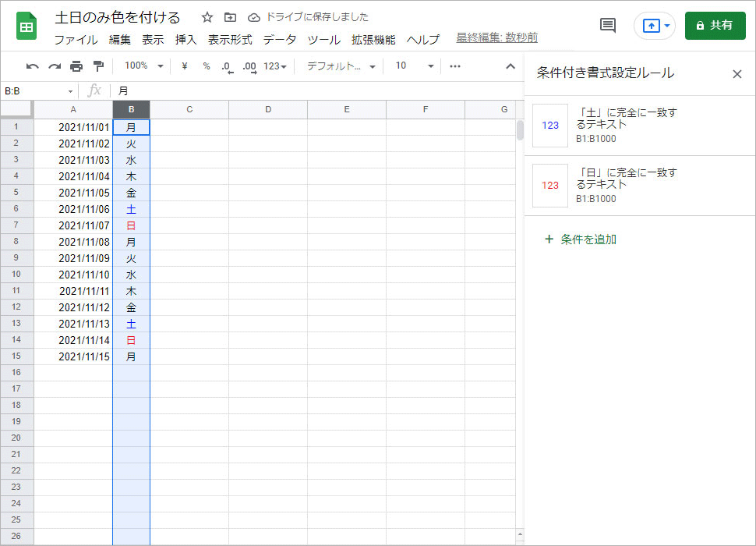Screen dimensions: 756x546
Task: Close the conditional format rules panel
Action: pyautogui.click(x=737, y=74)
